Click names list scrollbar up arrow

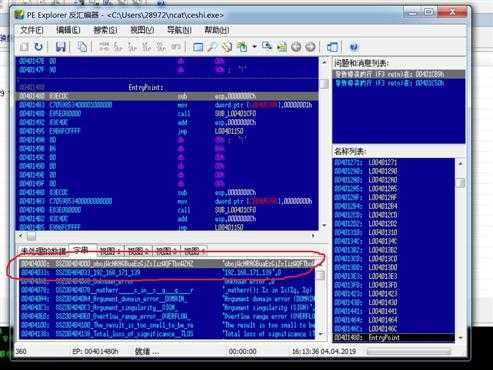tap(460, 163)
